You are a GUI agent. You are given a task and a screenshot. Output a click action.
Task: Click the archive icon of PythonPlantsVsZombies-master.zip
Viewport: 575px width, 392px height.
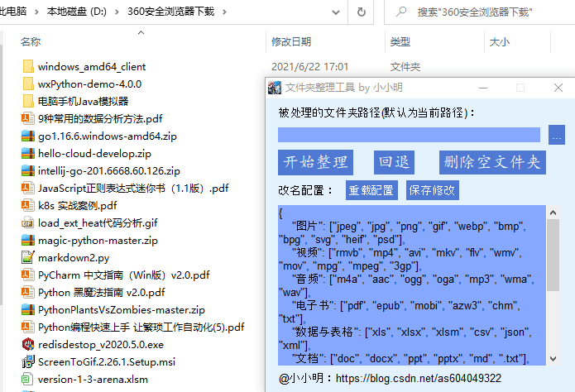[28, 309]
